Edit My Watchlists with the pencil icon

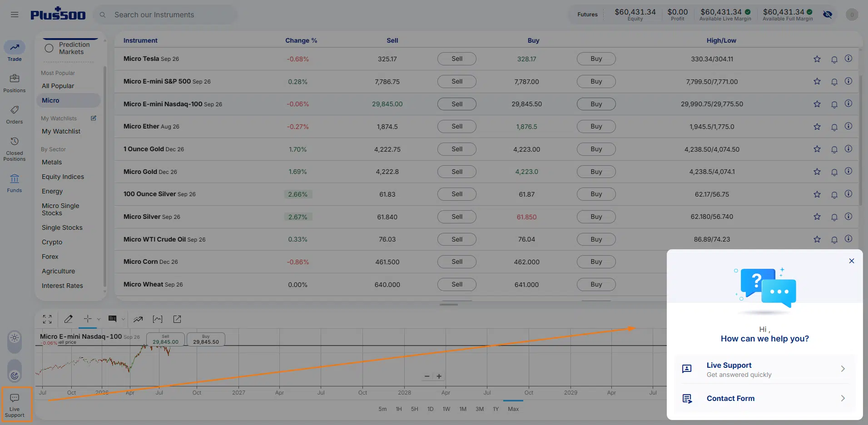tap(94, 118)
